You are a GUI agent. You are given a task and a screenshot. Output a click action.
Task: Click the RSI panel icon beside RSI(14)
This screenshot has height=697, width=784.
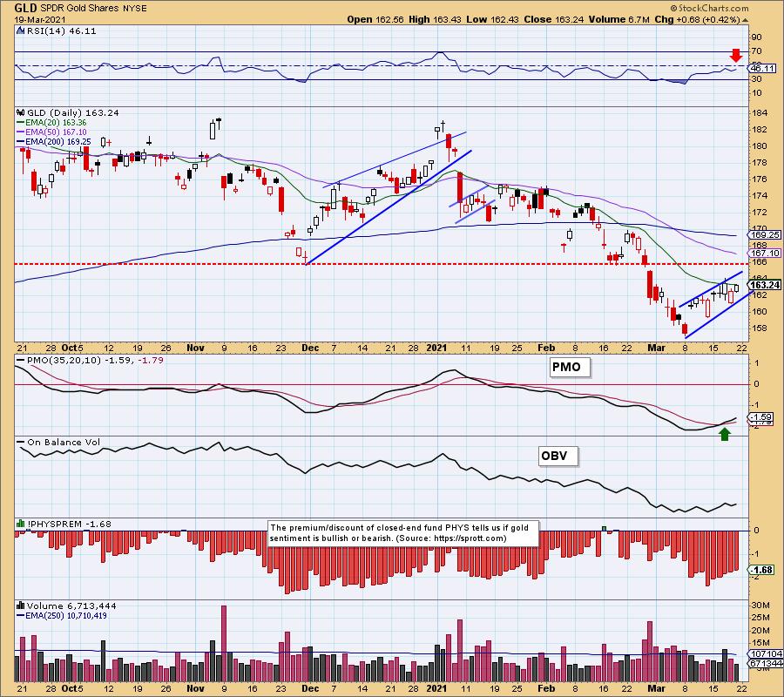point(21,30)
